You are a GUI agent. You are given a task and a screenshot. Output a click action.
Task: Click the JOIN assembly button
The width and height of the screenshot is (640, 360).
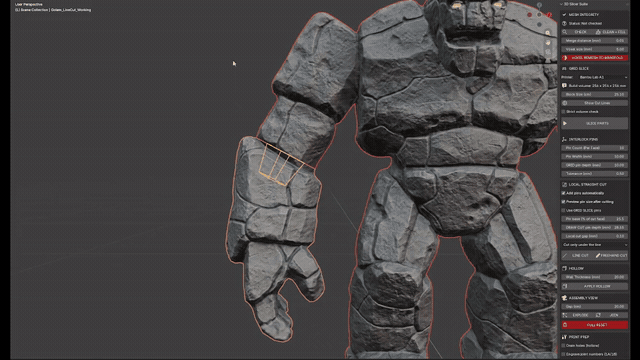[x=611, y=315]
